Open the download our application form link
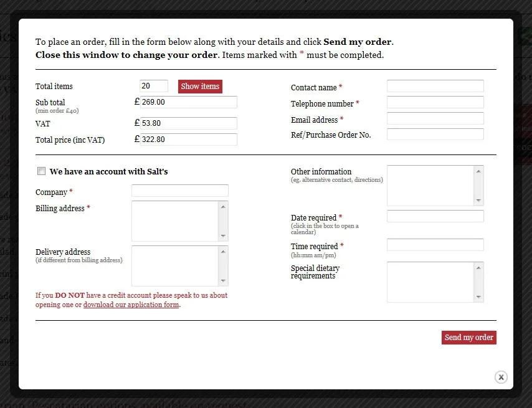The image size is (532, 408). pyautogui.click(x=131, y=305)
